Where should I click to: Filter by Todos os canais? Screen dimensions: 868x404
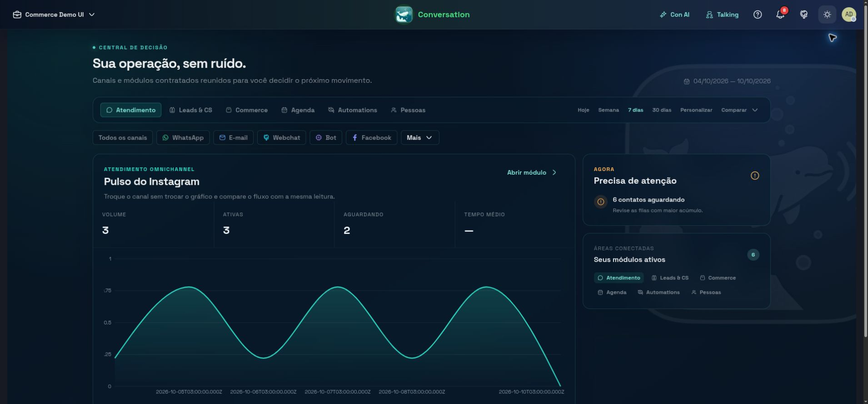tap(123, 138)
